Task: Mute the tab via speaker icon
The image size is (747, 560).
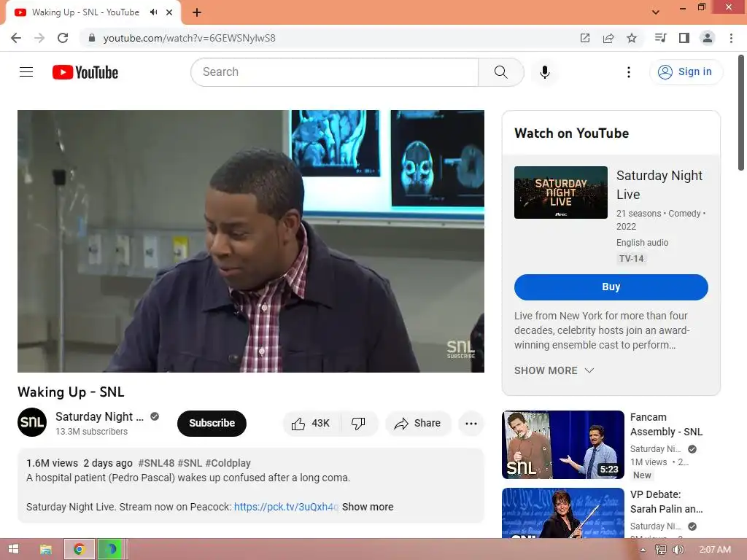Action: 153,12
